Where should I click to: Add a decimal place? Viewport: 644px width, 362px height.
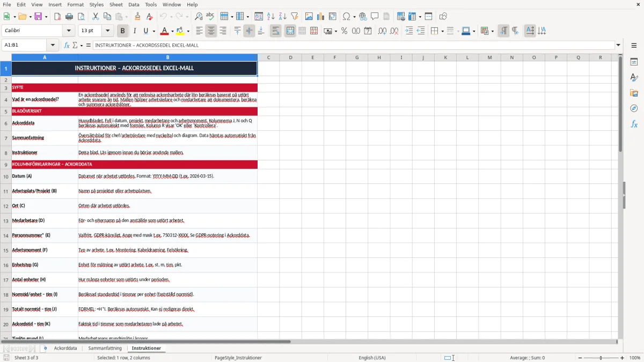coord(382,31)
